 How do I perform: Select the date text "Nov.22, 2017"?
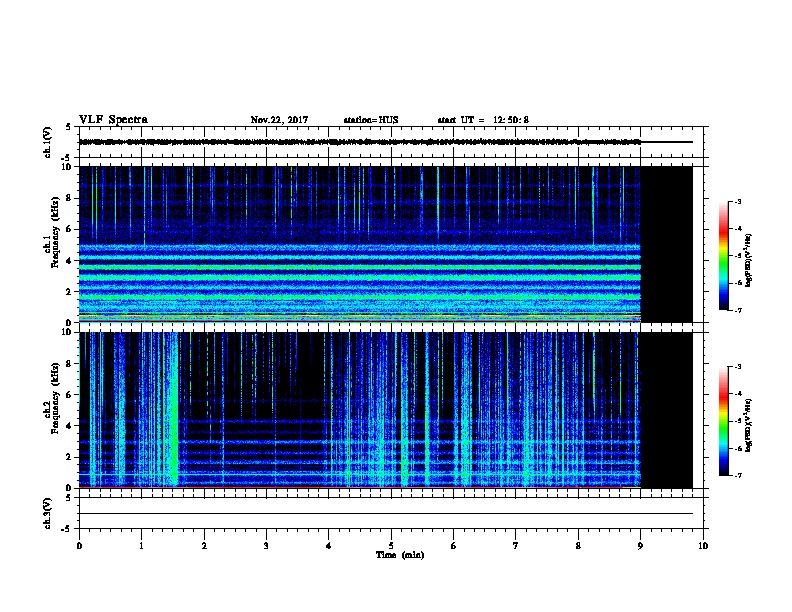279,120
